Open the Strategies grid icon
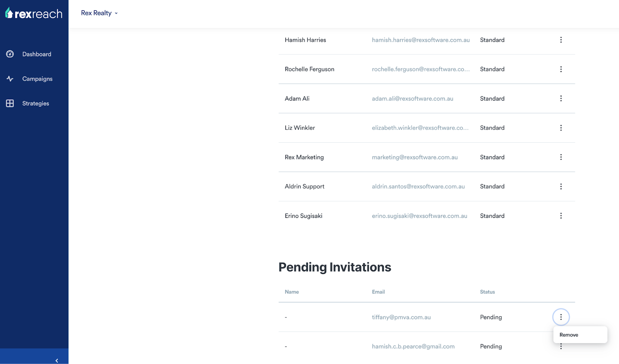The width and height of the screenshot is (619, 364). click(10, 103)
